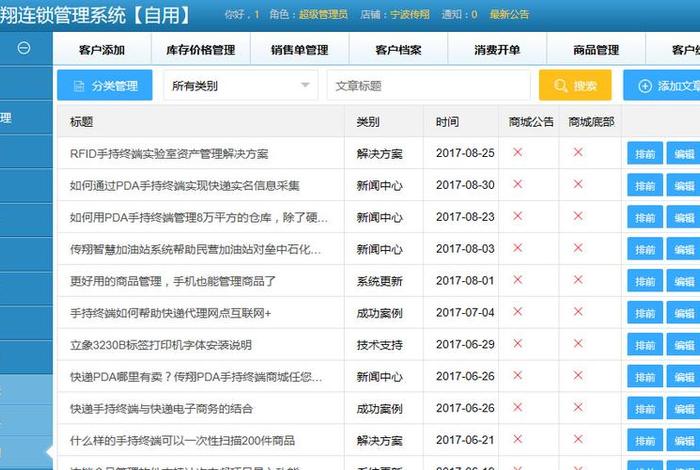Toggle 商城公告 X for 2017-08-30 row
Screen dimensions: 700x470
[517, 184]
